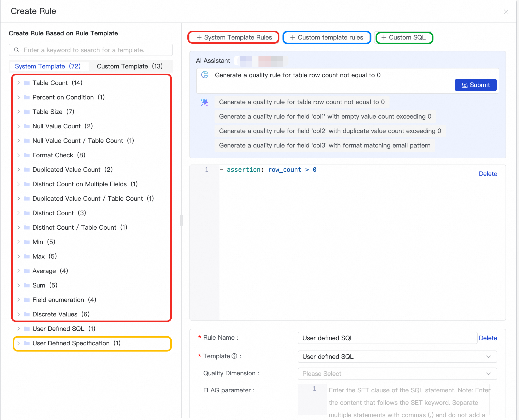Expand the Null Value Count group
Image resolution: width=519 pixels, height=420 pixels.
[19, 126]
